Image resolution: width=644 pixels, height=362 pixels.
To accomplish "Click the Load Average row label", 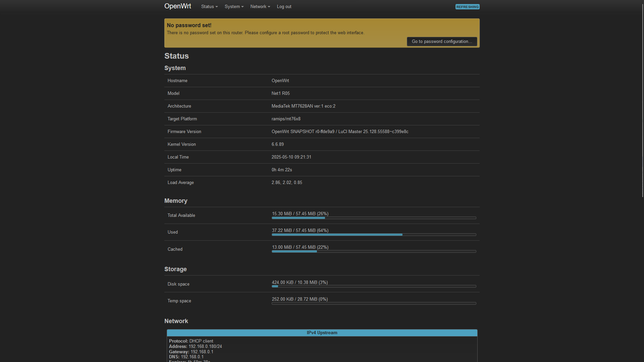I will pyautogui.click(x=181, y=183).
